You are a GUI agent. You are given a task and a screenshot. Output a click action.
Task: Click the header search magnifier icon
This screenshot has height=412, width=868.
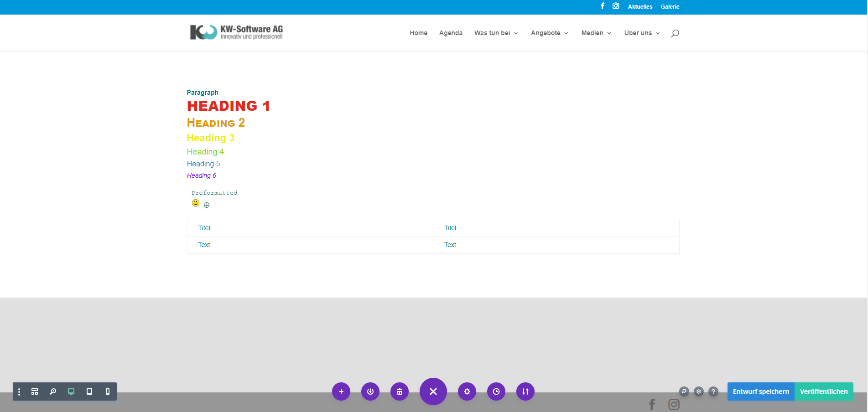point(675,33)
